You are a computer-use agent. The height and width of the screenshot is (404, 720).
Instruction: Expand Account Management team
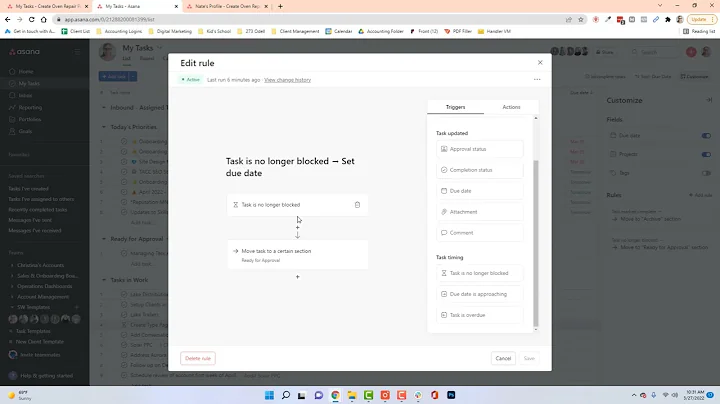[12, 297]
